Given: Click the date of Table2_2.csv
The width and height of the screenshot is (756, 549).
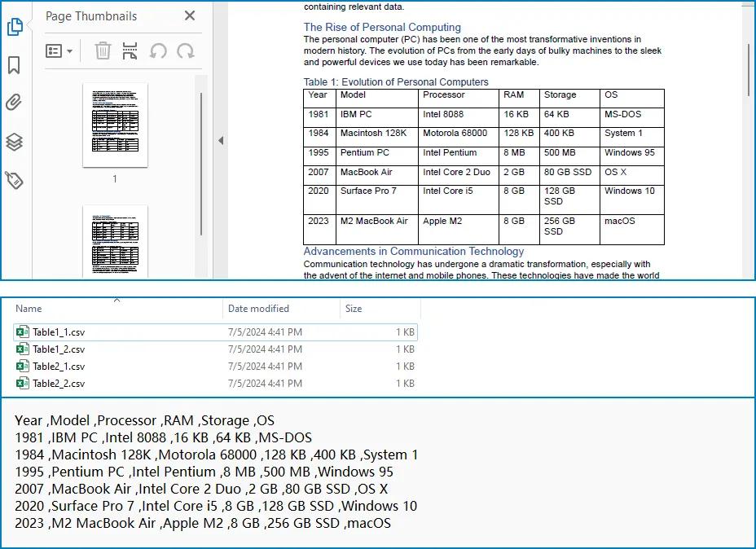Looking at the screenshot, I should tap(266, 383).
